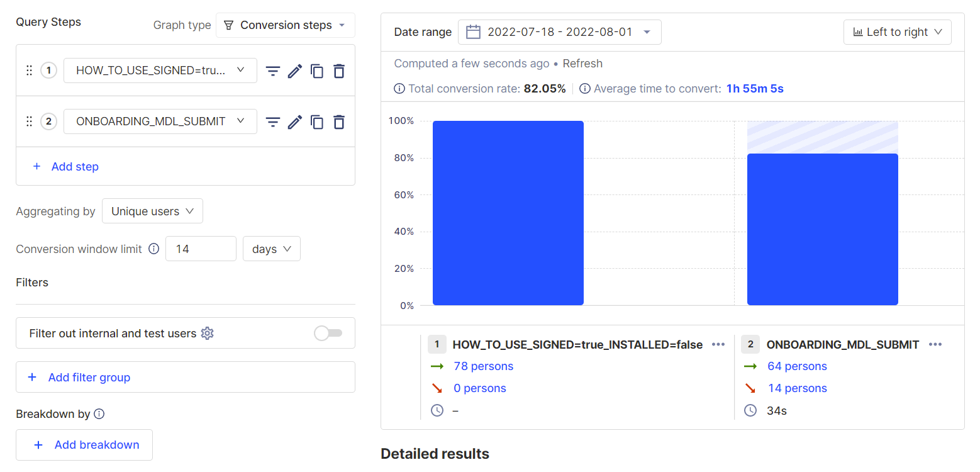Expand the Unique users aggregation dropdown
Screen dimensions: 980x472
(152, 211)
